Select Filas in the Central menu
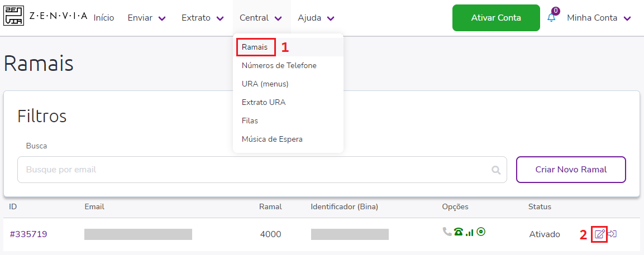Image resolution: width=644 pixels, height=255 pixels. [x=250, y=121]
